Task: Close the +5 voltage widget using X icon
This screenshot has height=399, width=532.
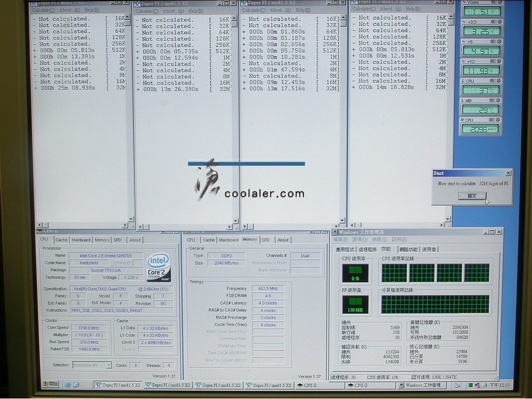Action: pos(499,42)
